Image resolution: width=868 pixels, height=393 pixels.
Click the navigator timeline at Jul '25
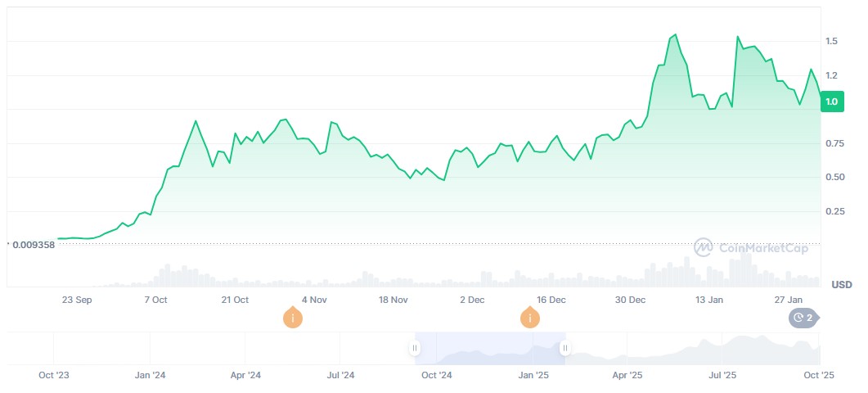click(722, 375)
